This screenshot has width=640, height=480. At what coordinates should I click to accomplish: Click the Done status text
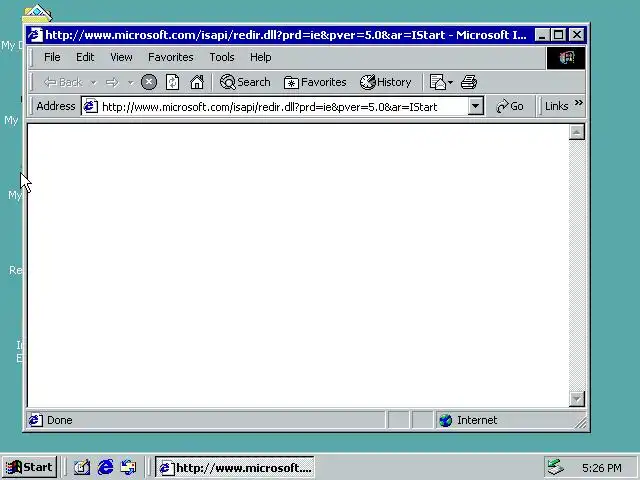60,420
